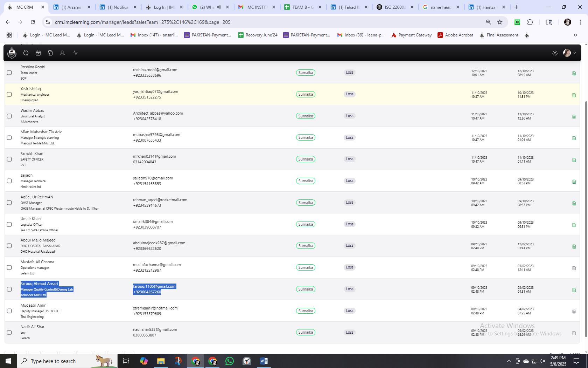Image resolution: width=588 pixels, height=368 pixels.
Task: Select checkbox for Farooq Ahmad Ansari
Action: (9, 289)
